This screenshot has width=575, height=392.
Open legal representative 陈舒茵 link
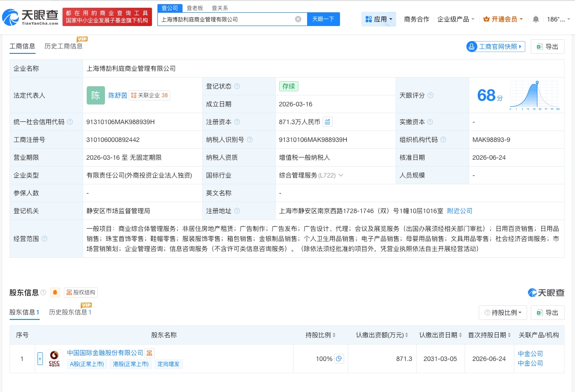(x=118, y=95)
